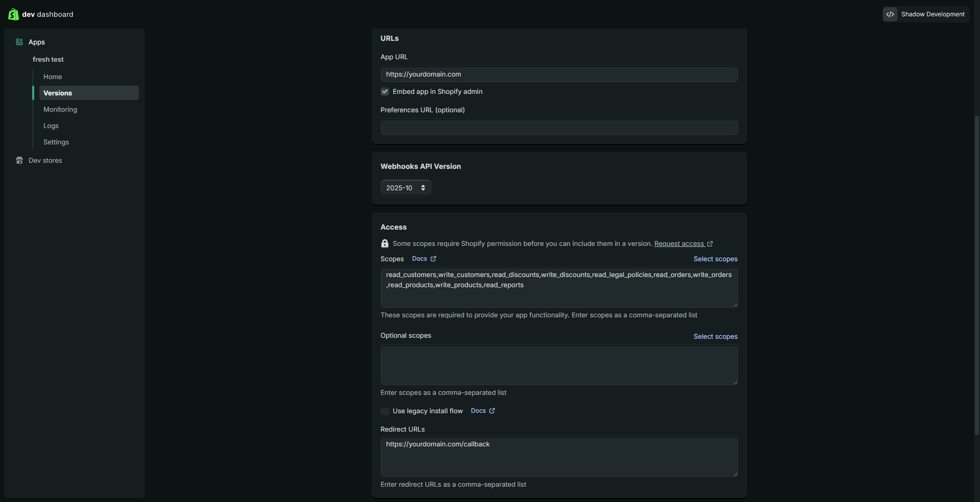980x502 pixels.
Task: Click the Shopify logo icon
Action: pos(13,14)
